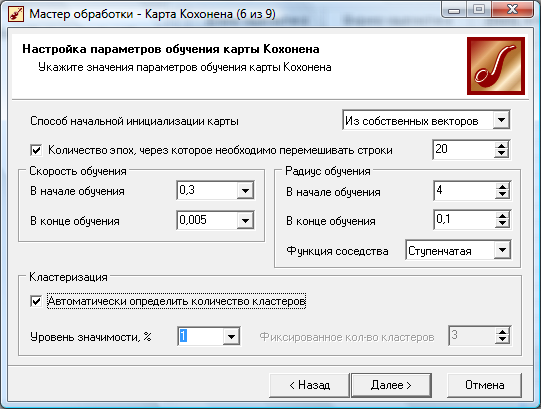The image size is (541, 409).
Task: Click the significance level field showing 1
Action: click(200, 336)
